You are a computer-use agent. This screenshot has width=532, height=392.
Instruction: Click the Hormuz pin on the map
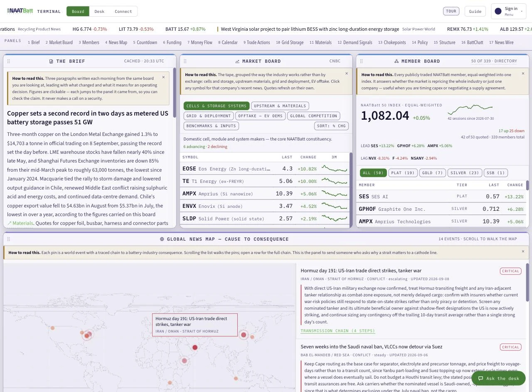point(195,347)
